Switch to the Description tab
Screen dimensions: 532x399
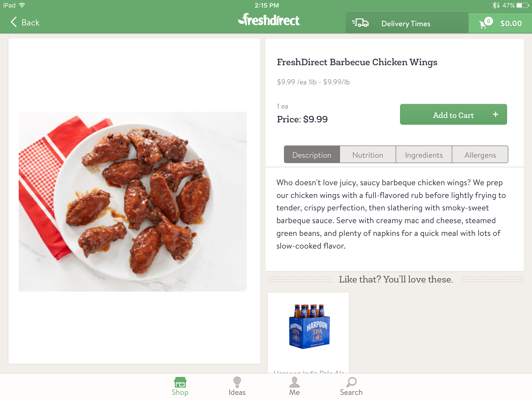[x=312, y=155]
